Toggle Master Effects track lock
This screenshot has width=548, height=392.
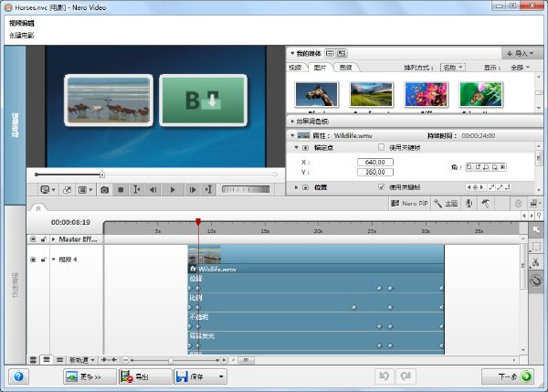click(x=43, y=239)
